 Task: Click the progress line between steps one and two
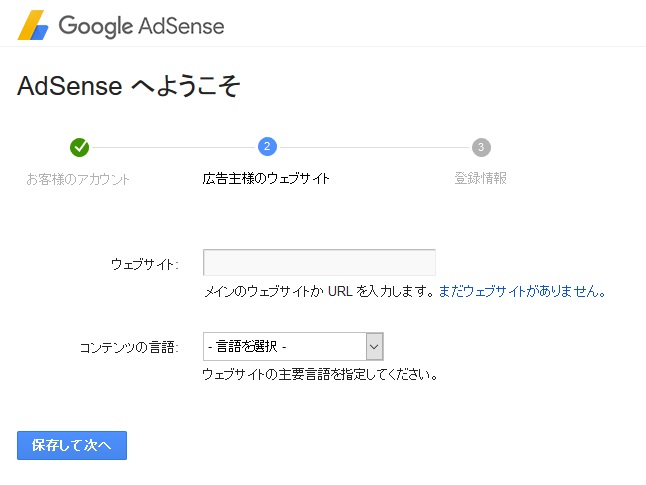pos(173,147)
